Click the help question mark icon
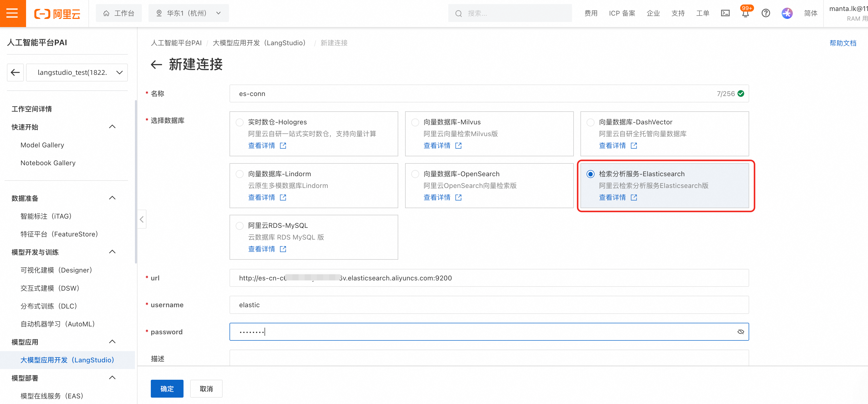This screenshot has width=868, height=404. click(x=766, y=13)
